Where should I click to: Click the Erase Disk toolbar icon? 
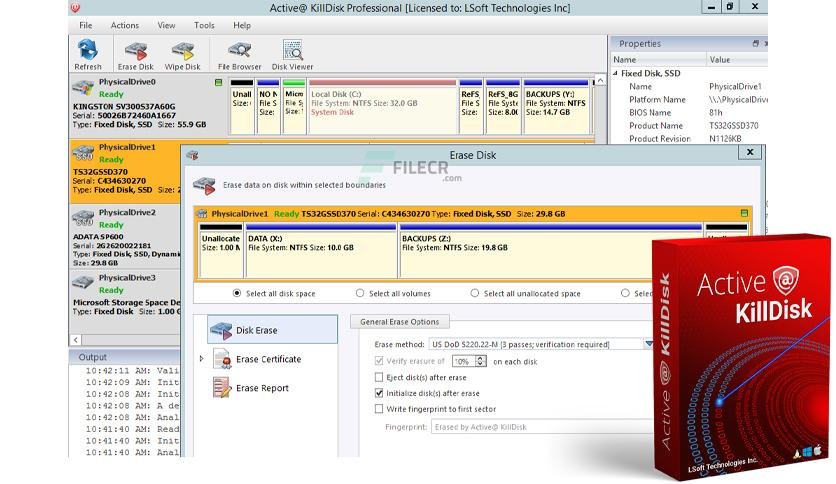pos(135,51)
